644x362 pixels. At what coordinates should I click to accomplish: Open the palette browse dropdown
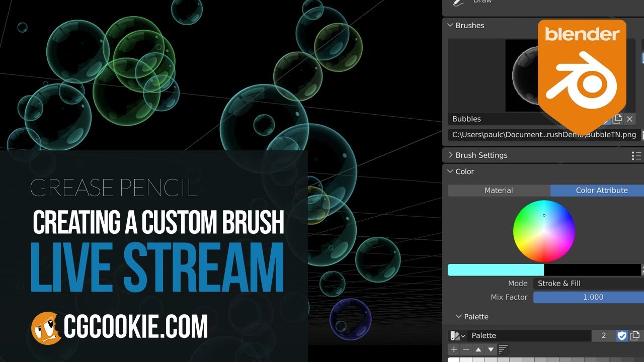pyautogui.click(x=457, y=335)
